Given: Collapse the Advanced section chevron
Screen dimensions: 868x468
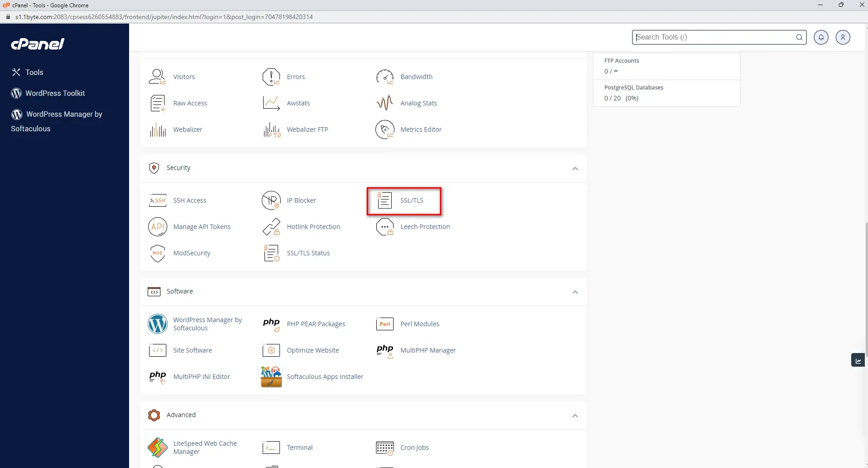Looking at the screenshot, I should coord(575,416).
